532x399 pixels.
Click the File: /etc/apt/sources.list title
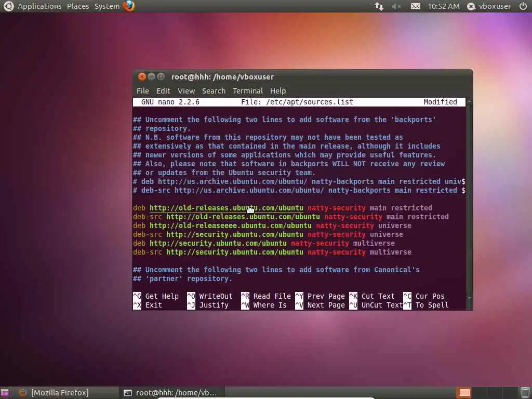(297, 102)
